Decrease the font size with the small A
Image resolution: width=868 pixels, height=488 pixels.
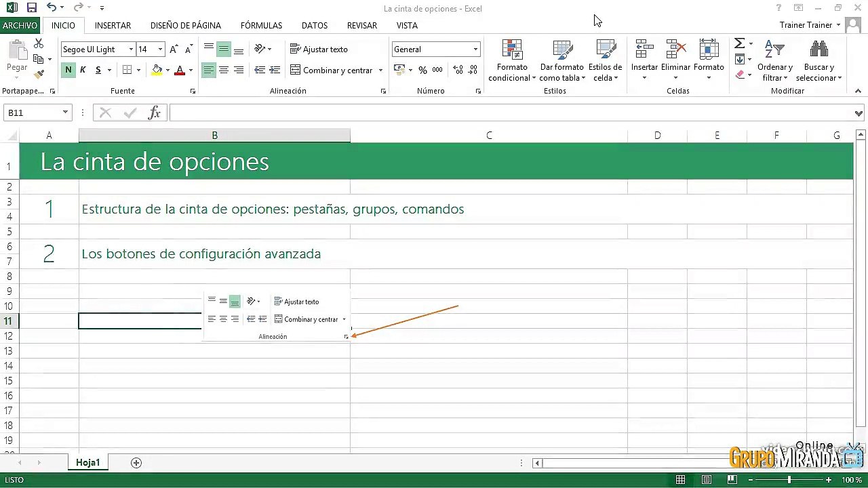coord(189,49)
